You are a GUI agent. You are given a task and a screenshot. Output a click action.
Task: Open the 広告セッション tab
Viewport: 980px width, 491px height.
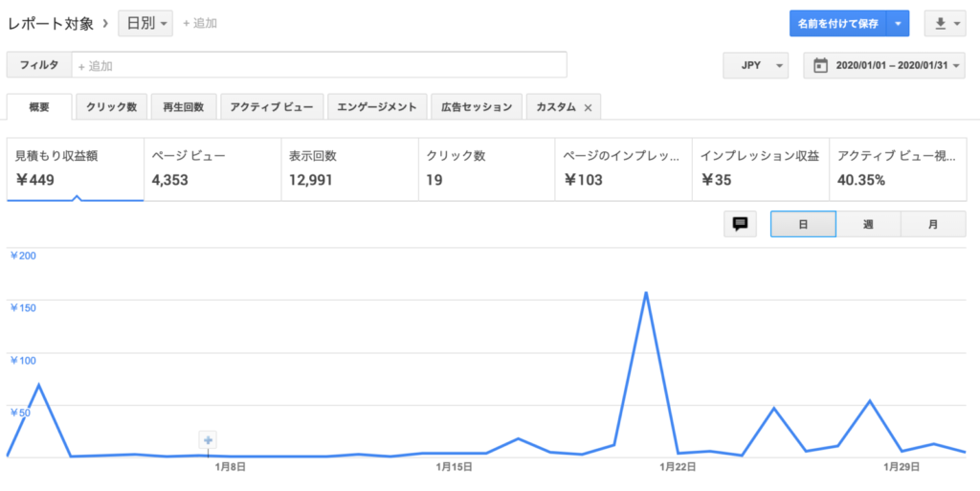(x=477, y=107)
